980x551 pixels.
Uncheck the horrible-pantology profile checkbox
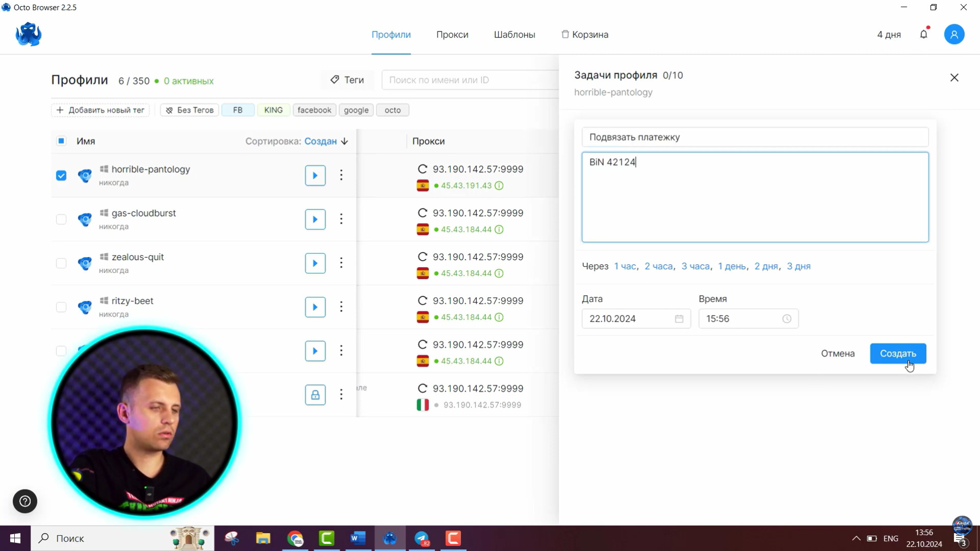[61, 176]
